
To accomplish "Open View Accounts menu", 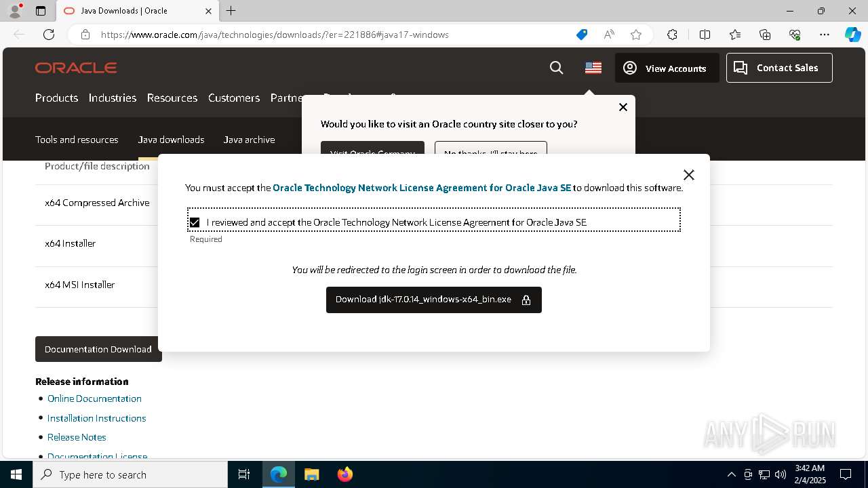I will (667, 68).
